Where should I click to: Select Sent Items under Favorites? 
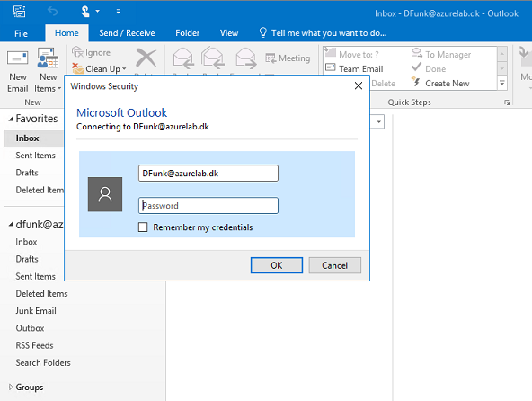click(35, 156)
